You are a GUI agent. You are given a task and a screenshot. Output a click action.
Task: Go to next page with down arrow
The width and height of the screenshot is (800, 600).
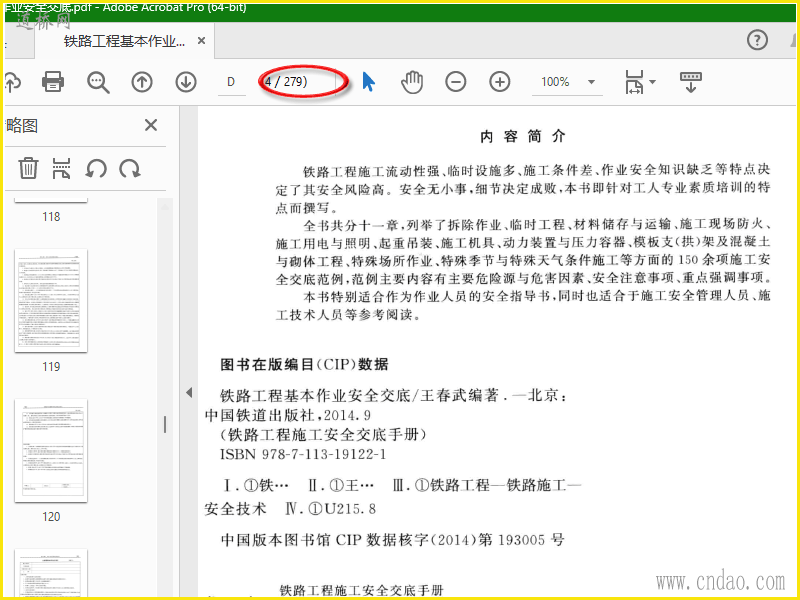tap(186, 82)
